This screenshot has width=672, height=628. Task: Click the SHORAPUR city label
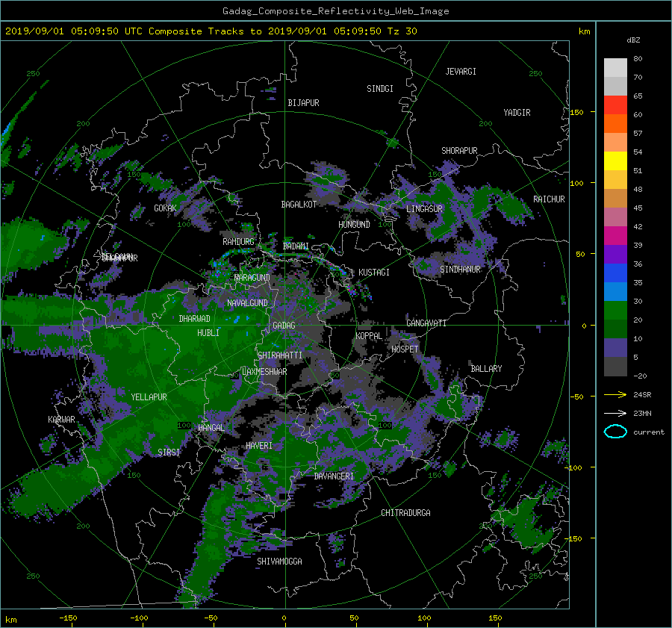click(x=459, y=151)
